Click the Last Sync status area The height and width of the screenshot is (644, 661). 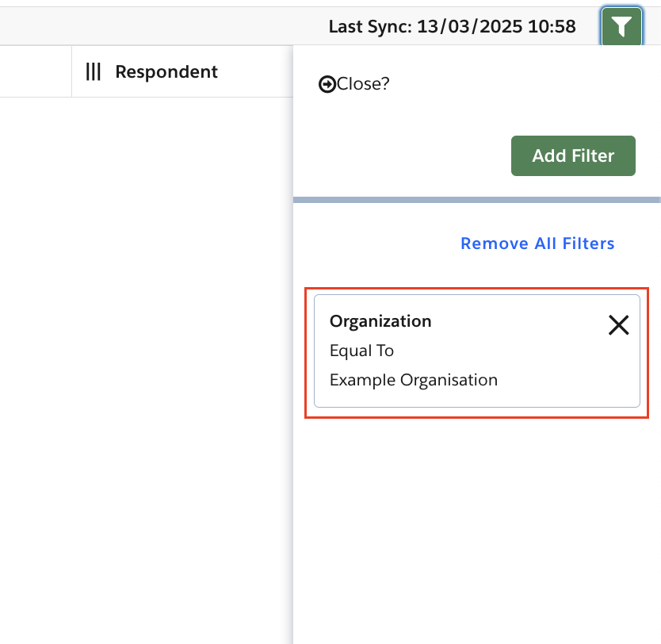pos(453,26)
